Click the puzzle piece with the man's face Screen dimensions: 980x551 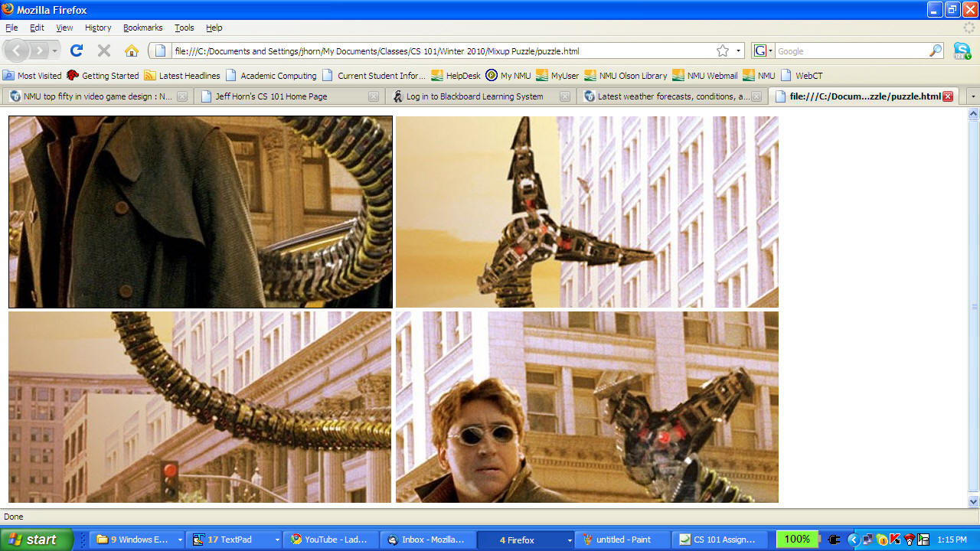click(587, 407)
